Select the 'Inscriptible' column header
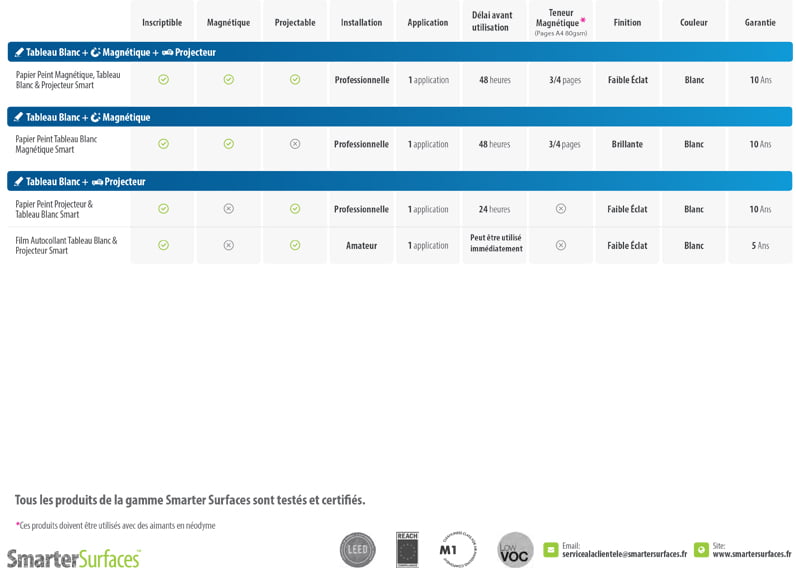This screenshot has height=569, width=796. (x=162, y=22)
